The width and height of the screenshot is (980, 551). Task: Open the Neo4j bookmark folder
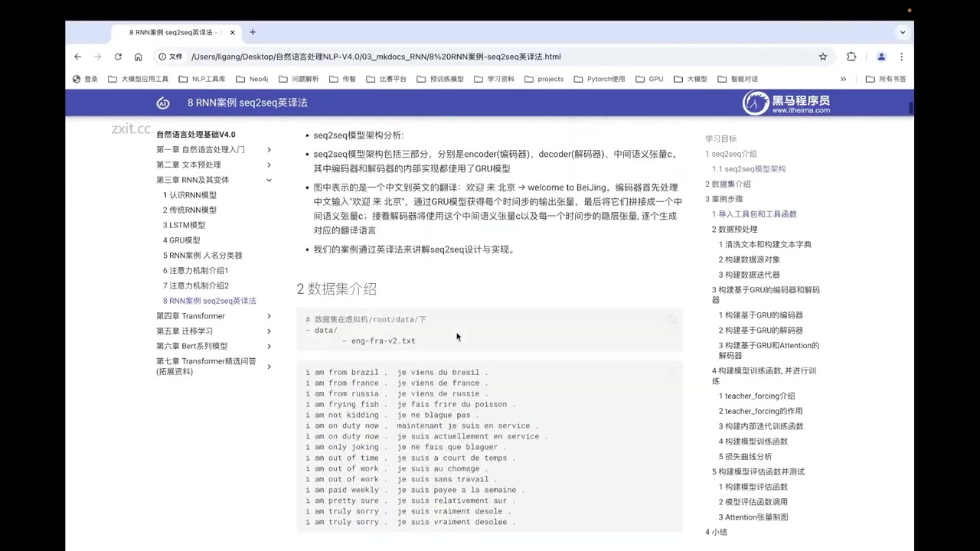pos(252,79)
